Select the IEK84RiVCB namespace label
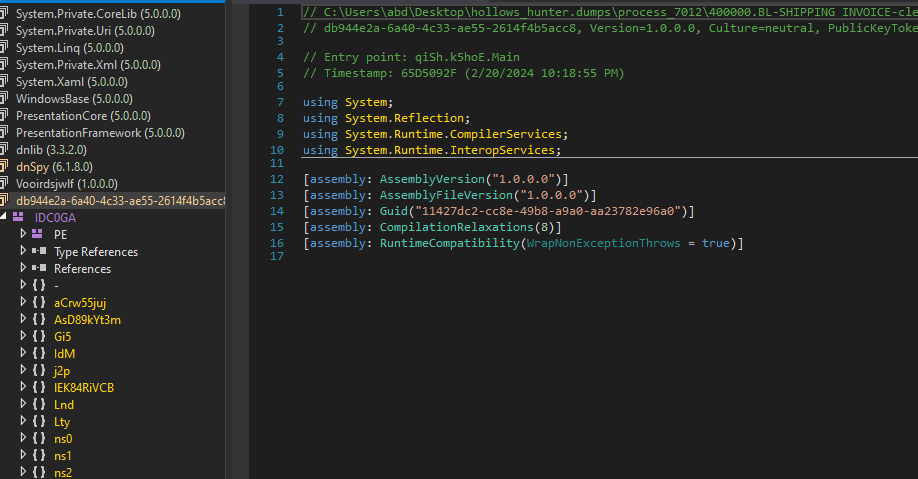The width and height of the screenshot is (918, 479). pos(84,388)
